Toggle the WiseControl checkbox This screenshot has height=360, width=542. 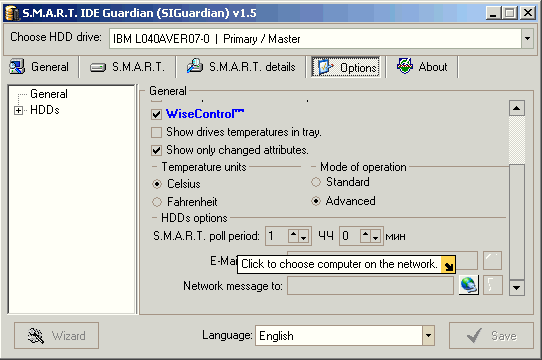(157, 114)
